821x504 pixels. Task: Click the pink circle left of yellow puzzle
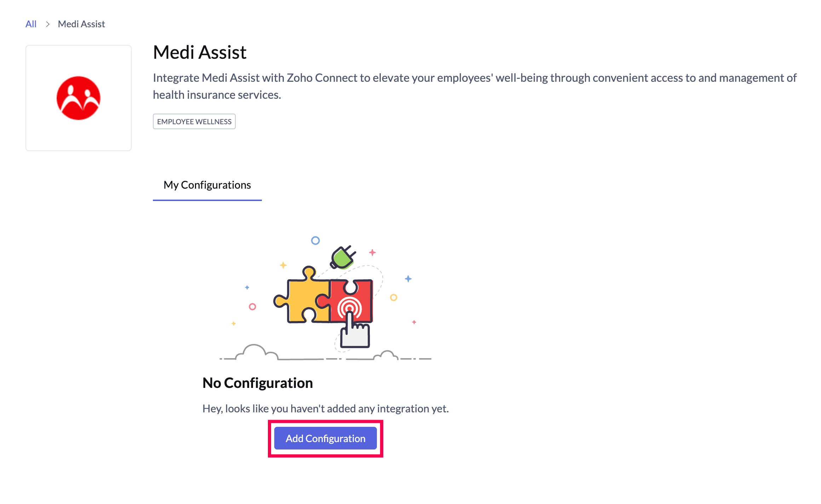pos(252,307)
